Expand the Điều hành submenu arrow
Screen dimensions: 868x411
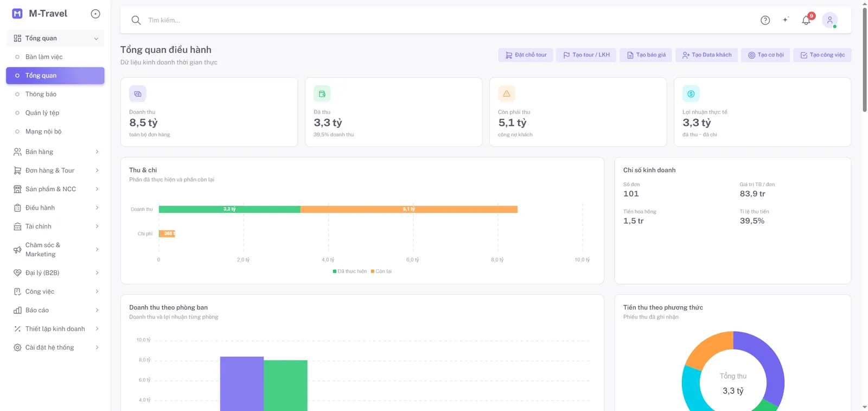point(97,208)
